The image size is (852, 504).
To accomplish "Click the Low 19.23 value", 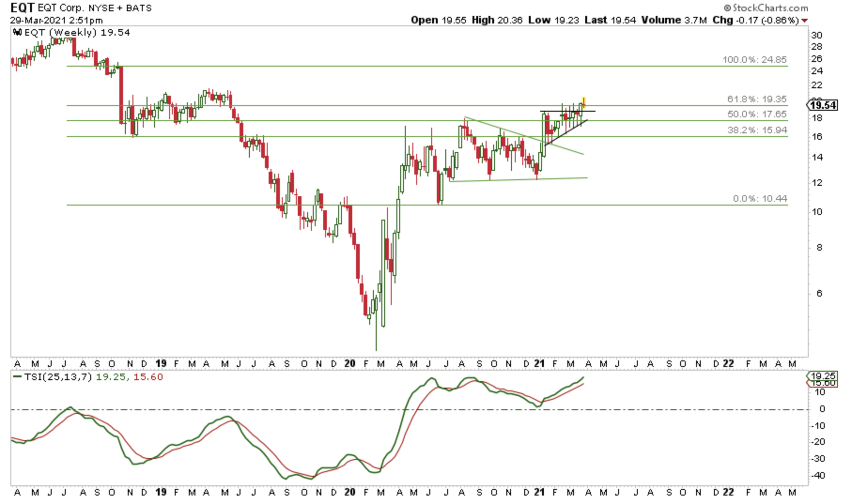I will (553, 20).
